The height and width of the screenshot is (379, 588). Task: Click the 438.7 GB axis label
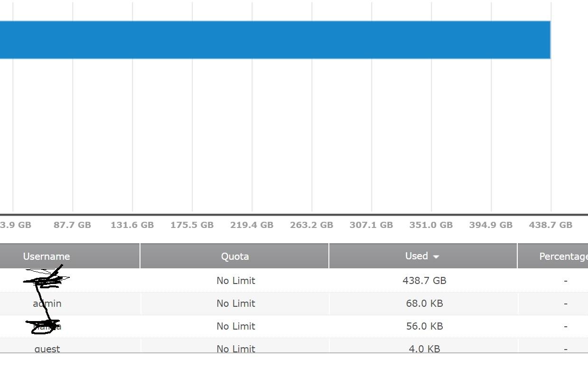tap(551, 225)
